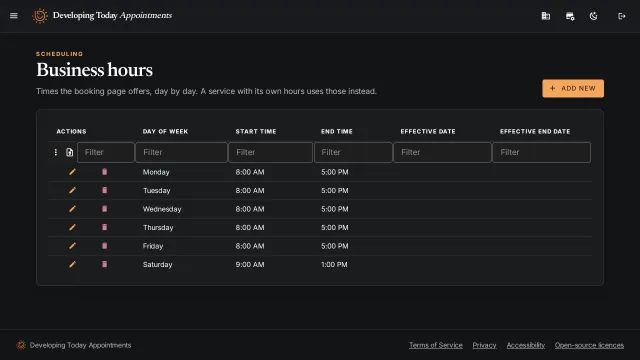
Task: Edit the Saturday business hours row
Action: point(72,264)
